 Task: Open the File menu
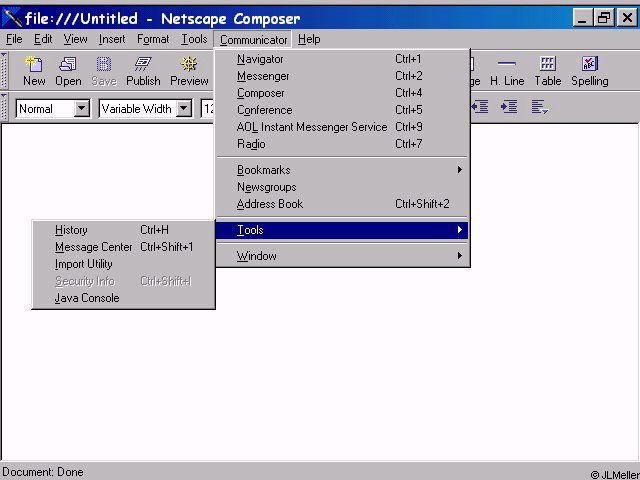coord(14,39)
